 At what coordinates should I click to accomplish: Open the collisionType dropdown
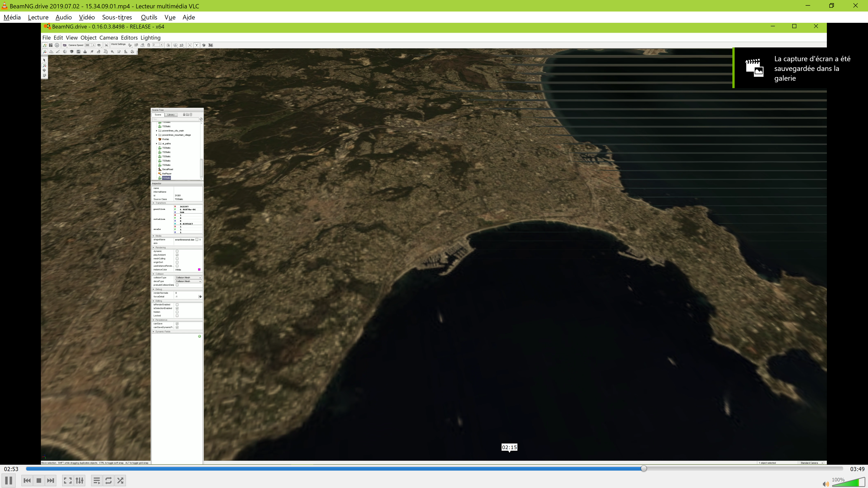(188, 277)
